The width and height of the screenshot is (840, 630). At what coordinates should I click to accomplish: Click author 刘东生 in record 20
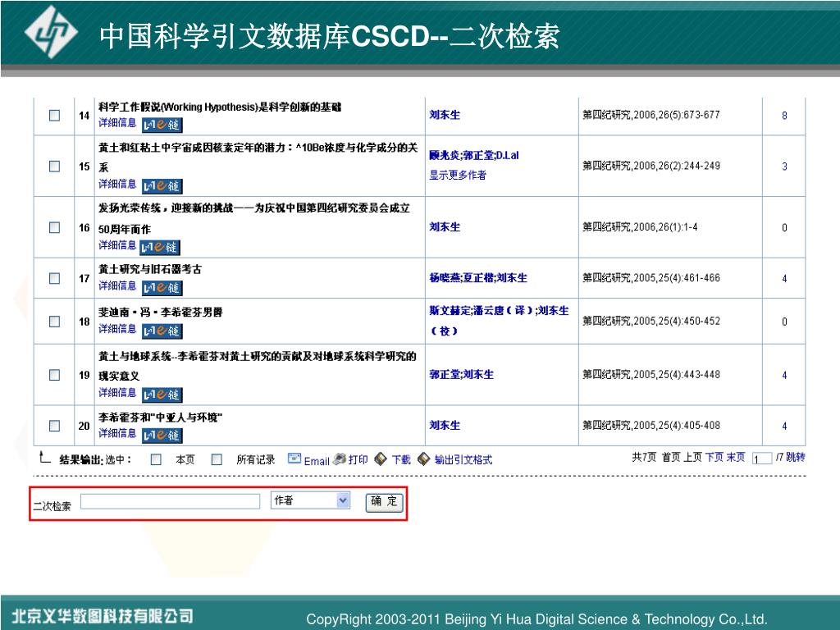point(445,426)
